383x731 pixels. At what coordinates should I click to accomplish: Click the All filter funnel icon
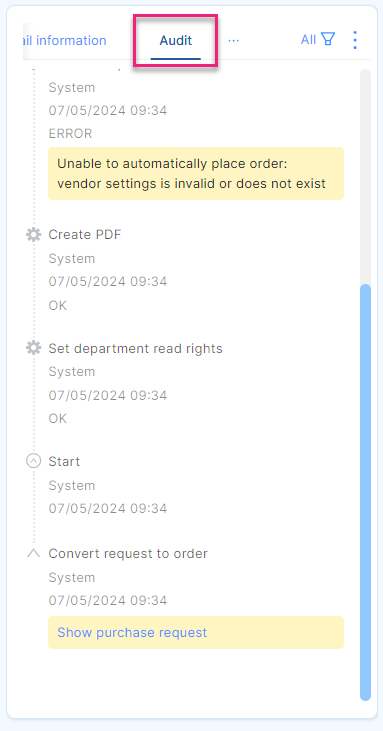point(328,40)
